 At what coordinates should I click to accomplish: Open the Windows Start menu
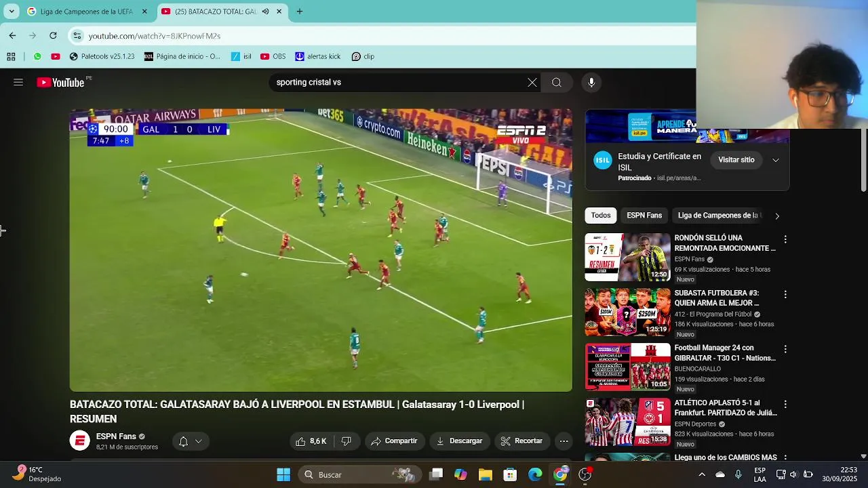pyautogui.click(x=283, y=474)
